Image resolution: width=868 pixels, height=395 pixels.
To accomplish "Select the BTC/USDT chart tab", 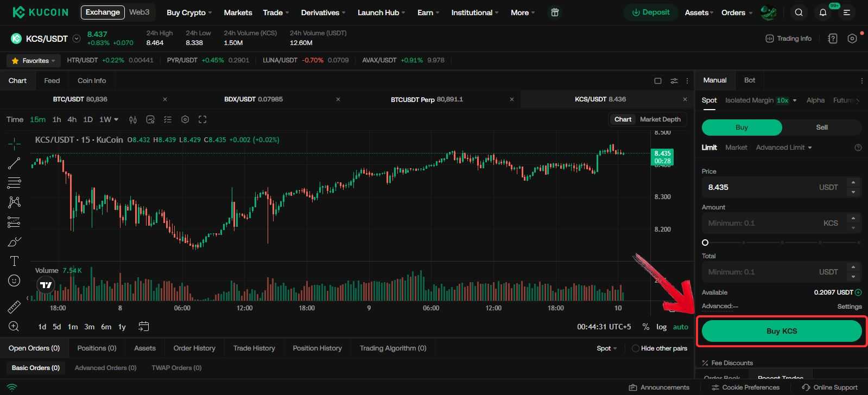I will point(80,99).
